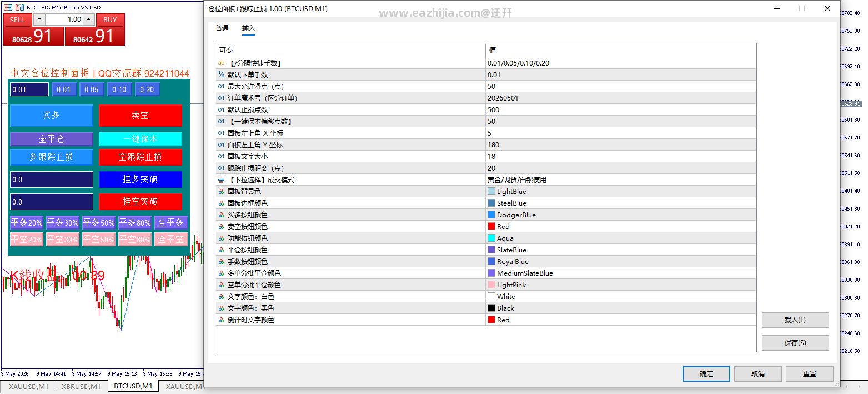Select the 0.05 quick lot button
This screenshot has height=394, width=868.
(x=92, y=89)
